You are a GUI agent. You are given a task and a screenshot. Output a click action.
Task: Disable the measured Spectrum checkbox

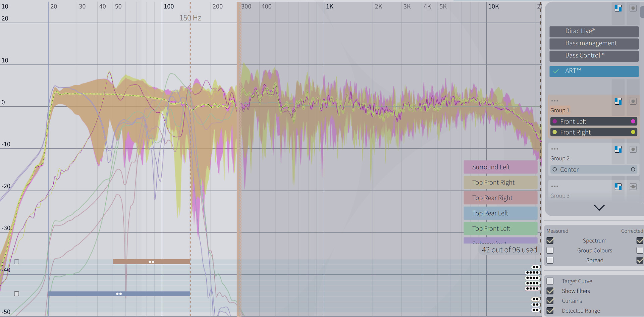(x=550, y=241)
